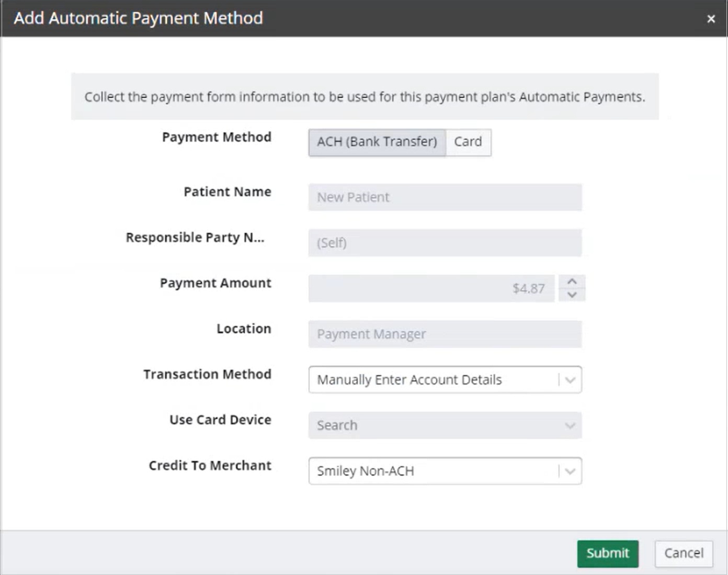Click the Use Card Device chevron arrow

pos(570,426)
